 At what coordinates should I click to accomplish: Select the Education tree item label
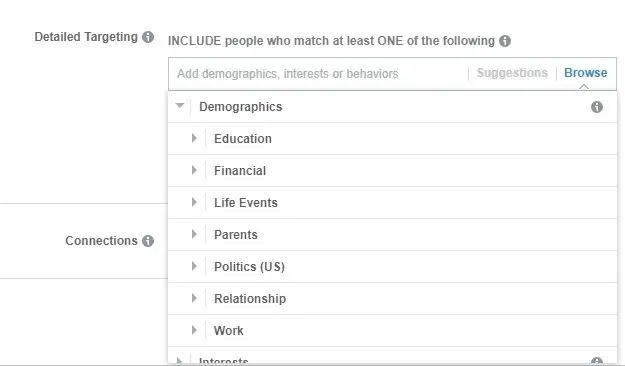243,139
